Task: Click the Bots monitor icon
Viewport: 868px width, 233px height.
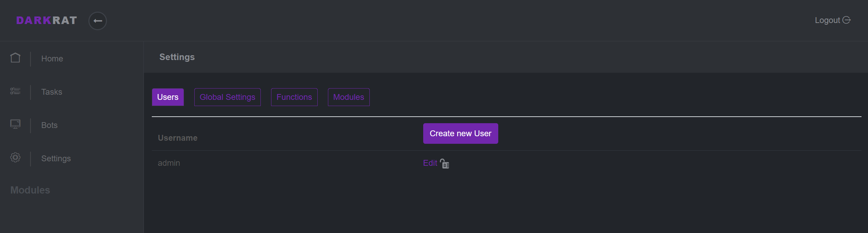Action: 15,124
